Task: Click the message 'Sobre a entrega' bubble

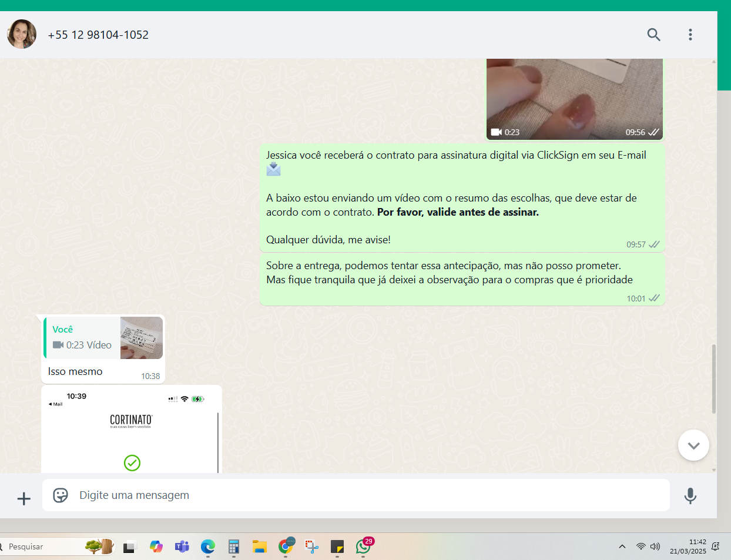Action: (462, 280)
